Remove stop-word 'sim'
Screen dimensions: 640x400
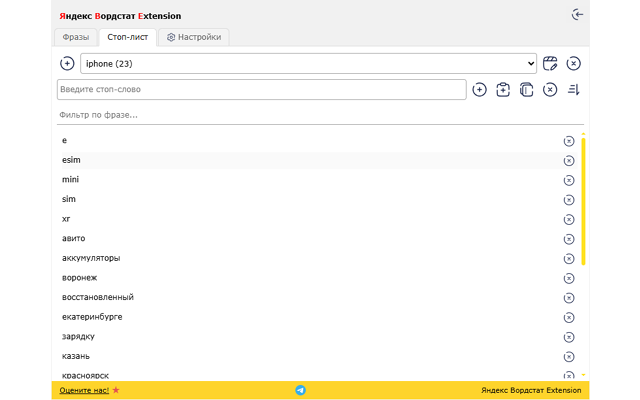[569, 200]
